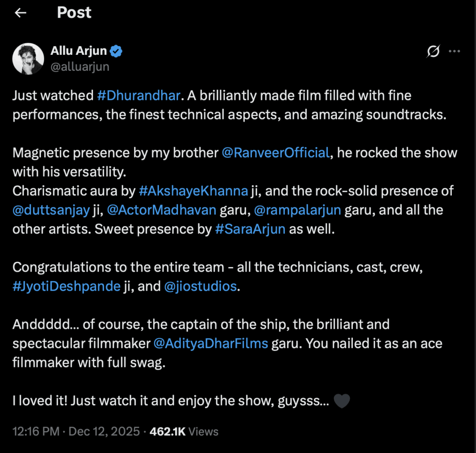This screenshot has width=476, height=453.
Task: Open Allu Arjun's profile picture
Action: pos(28,59)
